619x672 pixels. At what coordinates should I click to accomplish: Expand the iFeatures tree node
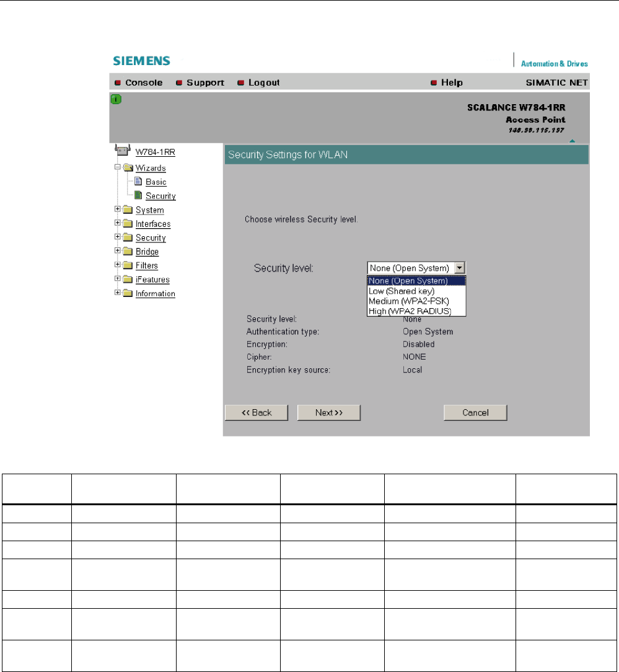pyautogui.click(x=117, y=278)
